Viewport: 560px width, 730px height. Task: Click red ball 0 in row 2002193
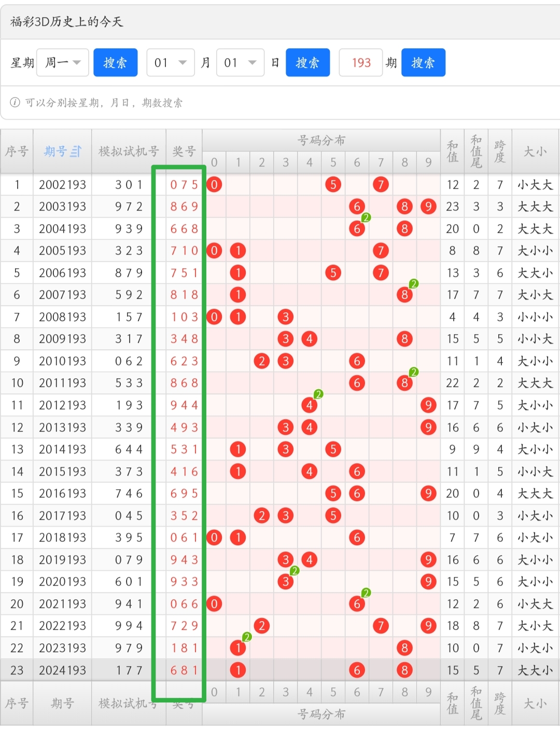214,185
